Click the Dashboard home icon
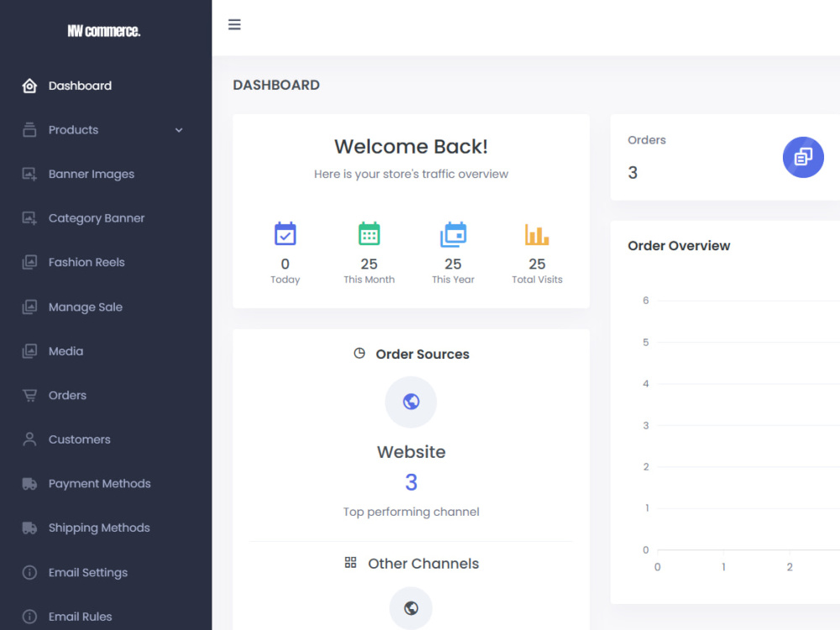This screenshot has height=630, width=840. point(29,86)
